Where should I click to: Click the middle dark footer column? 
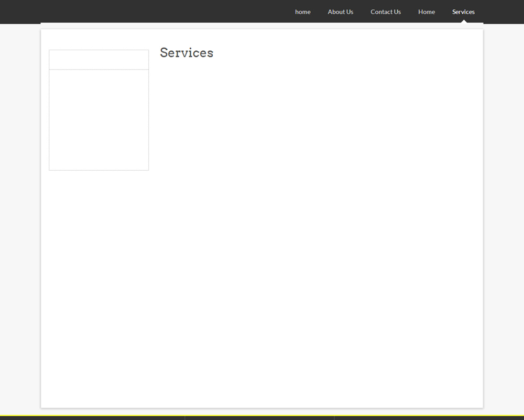tap(260, 418)
